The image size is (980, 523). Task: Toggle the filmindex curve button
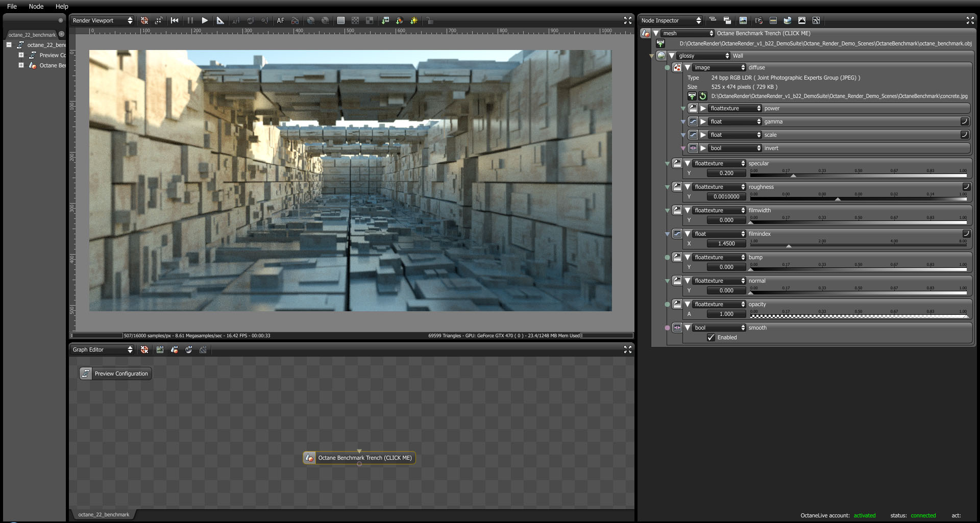(966, 234)
